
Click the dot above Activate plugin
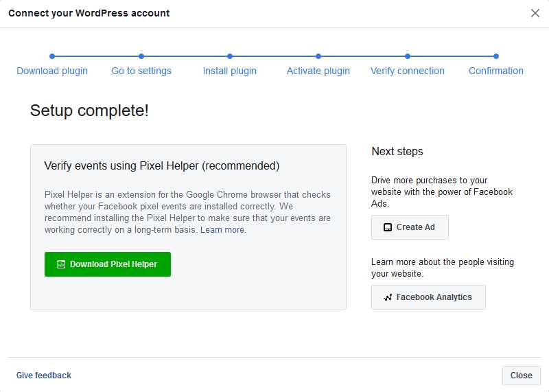pos(318,56)
